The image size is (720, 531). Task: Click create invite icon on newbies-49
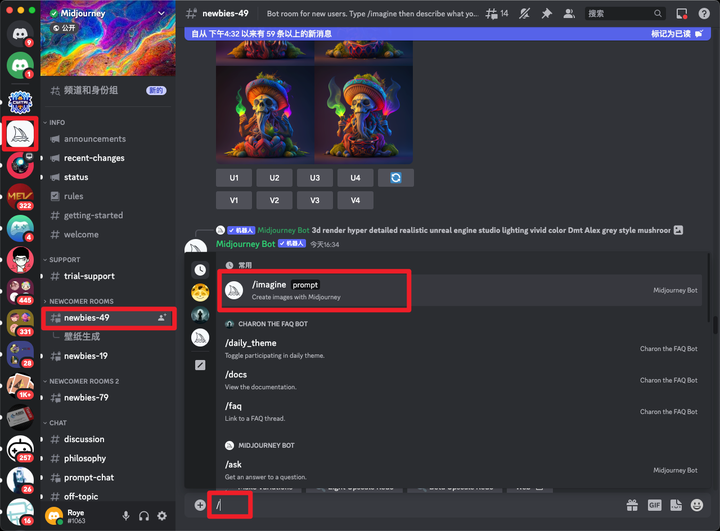tap(162, 318)
